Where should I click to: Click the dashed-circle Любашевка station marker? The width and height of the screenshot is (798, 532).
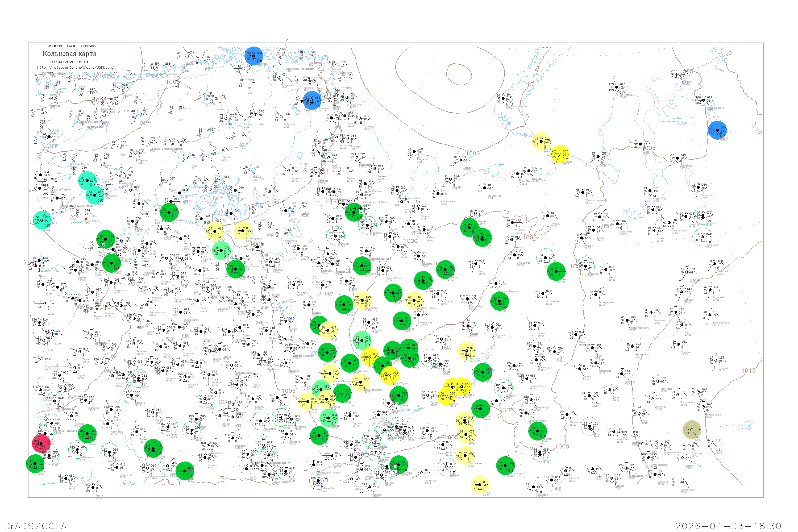[x=77, y=449]
